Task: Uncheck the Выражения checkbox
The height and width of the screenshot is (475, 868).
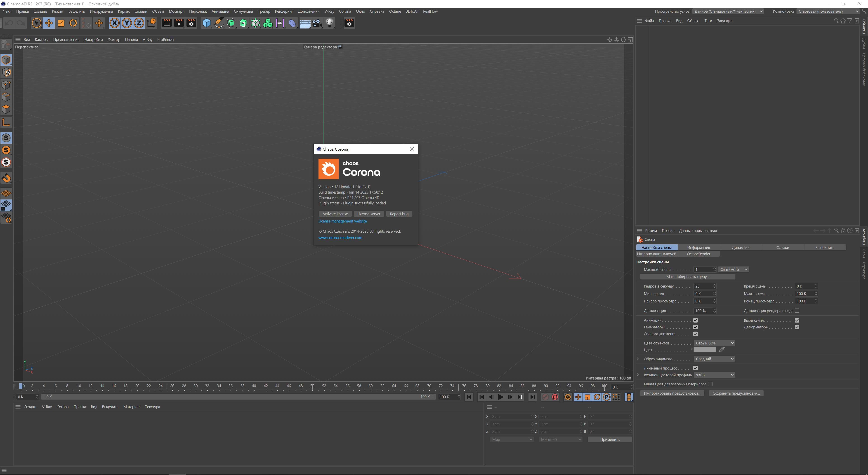Action: tap(797, 320)
